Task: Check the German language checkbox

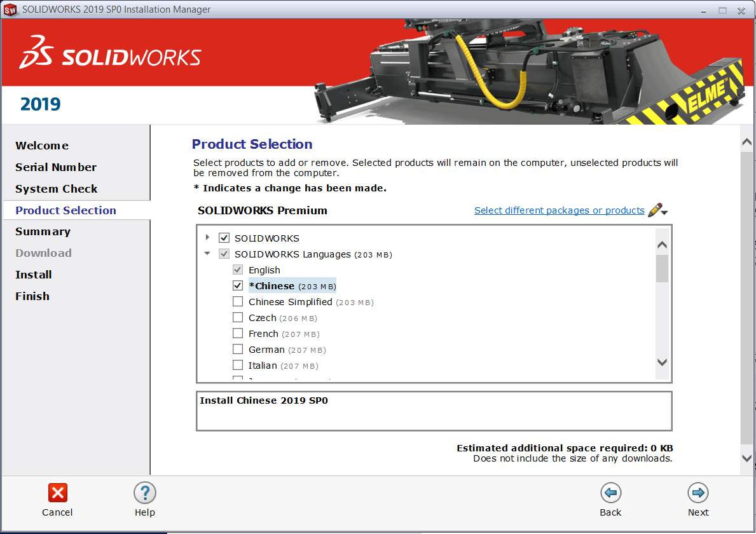Action: tap(238, 349)
